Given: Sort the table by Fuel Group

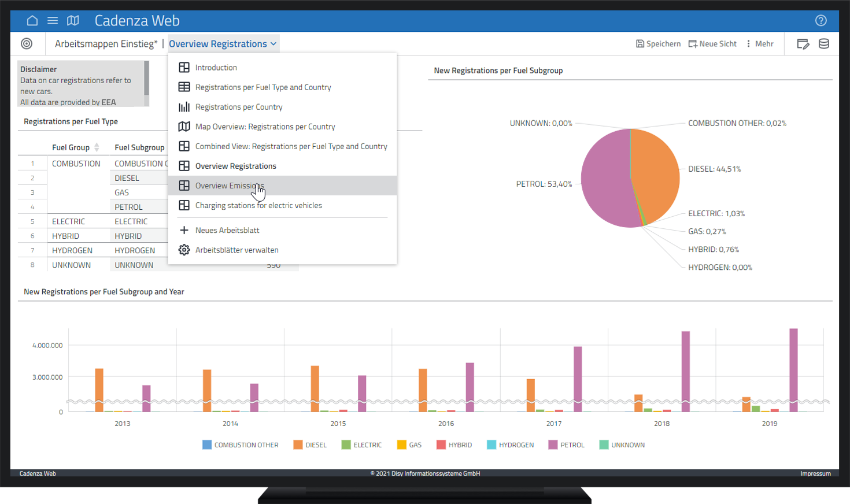Looking at the screenshot, I should tap(97, 147).
